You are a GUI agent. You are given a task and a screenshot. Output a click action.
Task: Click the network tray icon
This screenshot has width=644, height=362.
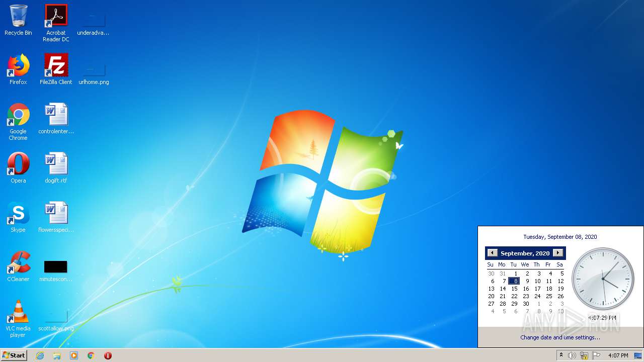tap(584, 355)
